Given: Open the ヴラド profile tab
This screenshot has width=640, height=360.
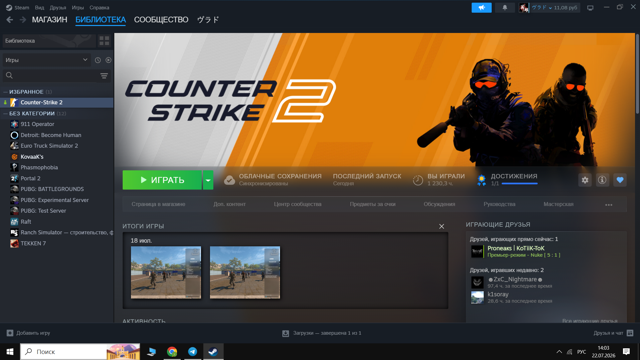Looking at the screenshot, I should point(208,20).
